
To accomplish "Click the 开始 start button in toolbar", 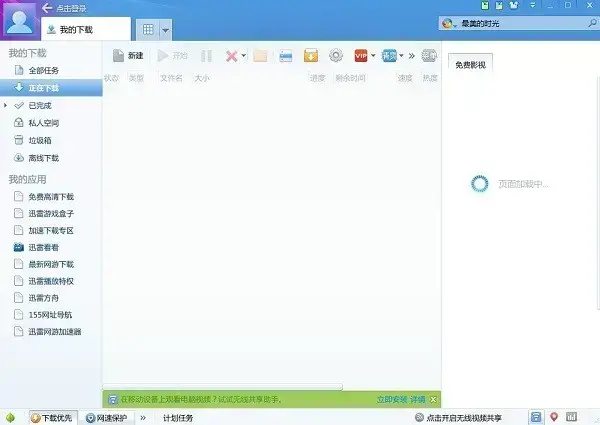I will pyautogui.click(x=173, y=56).
